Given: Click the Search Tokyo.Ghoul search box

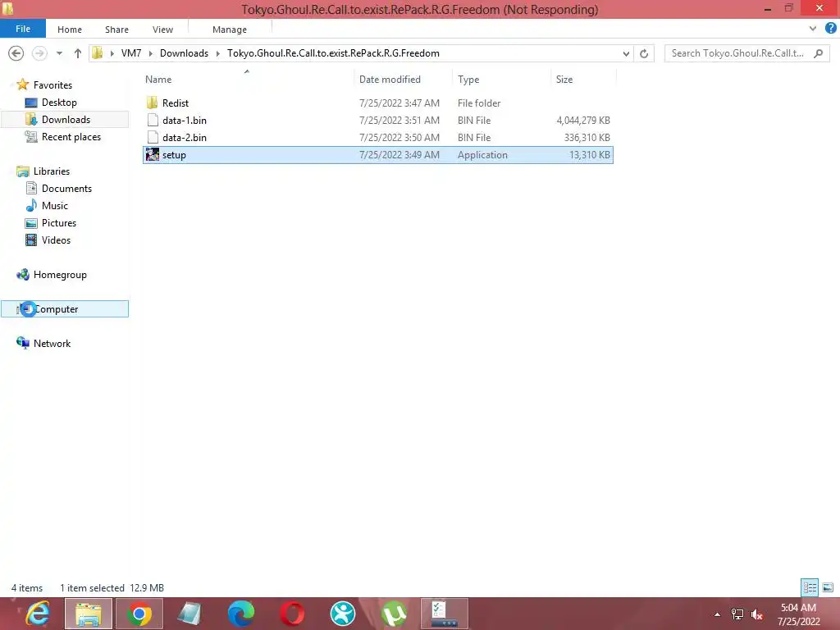Looking at the screenshot, I should coord(746,53).
